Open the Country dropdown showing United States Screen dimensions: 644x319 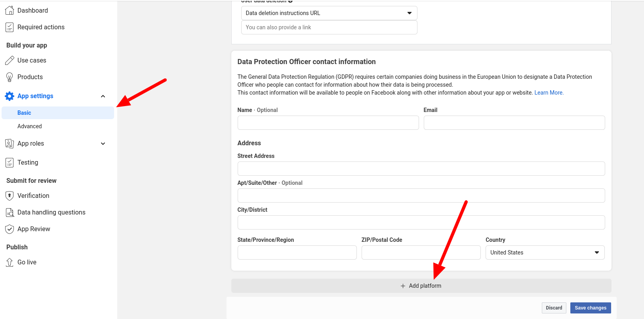[545, 253]
